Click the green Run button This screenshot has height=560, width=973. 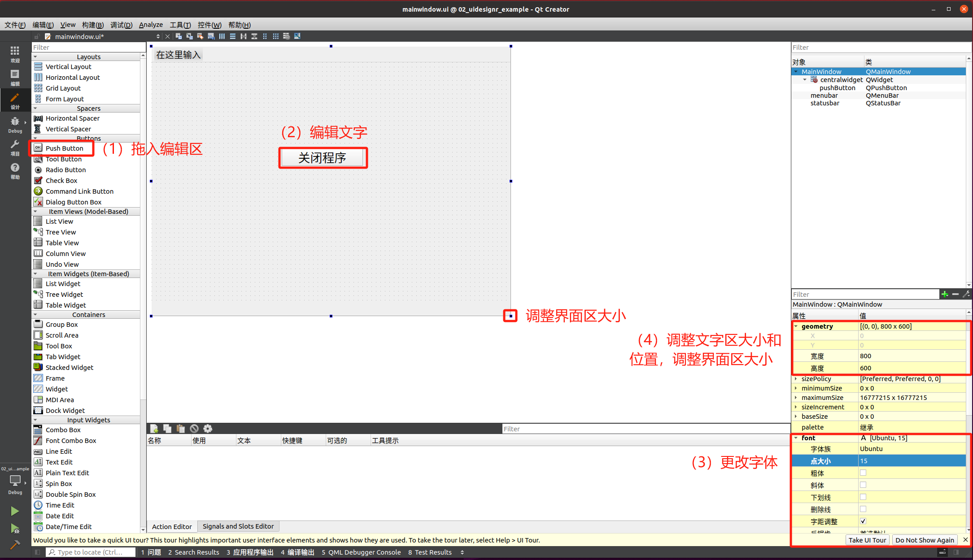pyautogui.click(x=15, y=511)
